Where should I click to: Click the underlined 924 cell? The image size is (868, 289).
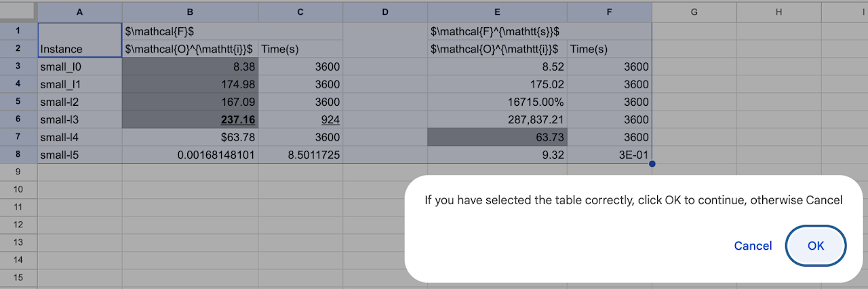click(x=300, y=119)
